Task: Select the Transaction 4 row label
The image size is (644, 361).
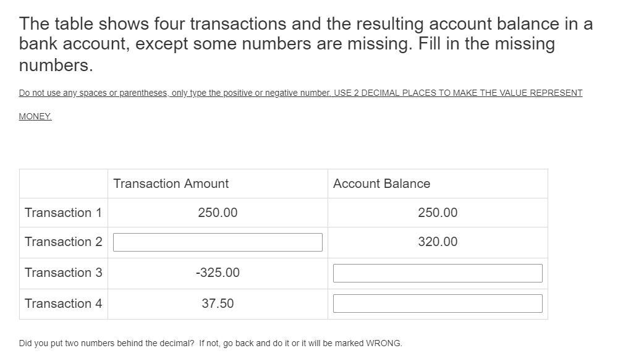Action: [63, 304]
